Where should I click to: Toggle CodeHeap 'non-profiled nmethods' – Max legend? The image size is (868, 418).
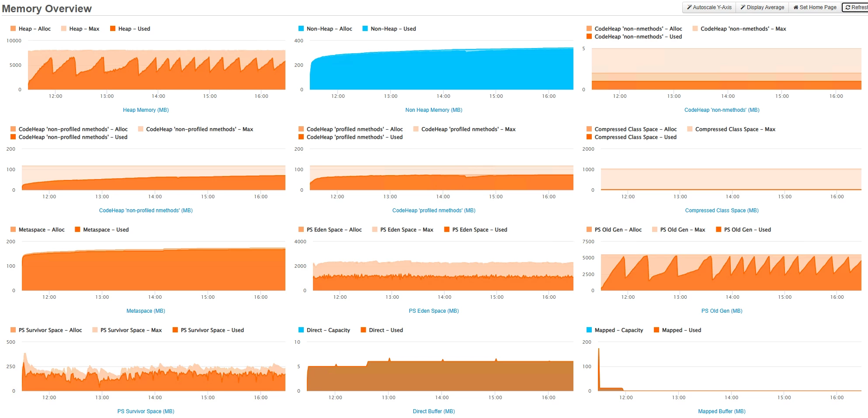195,129
